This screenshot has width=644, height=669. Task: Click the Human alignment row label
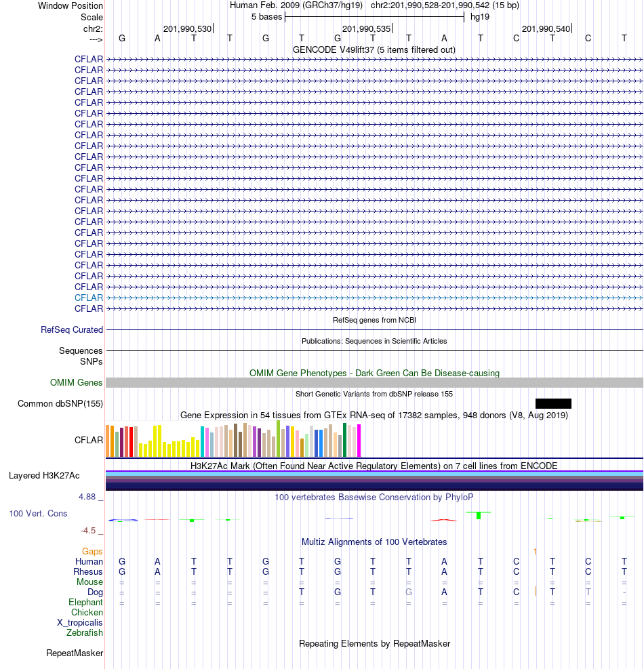pos(89,561)
